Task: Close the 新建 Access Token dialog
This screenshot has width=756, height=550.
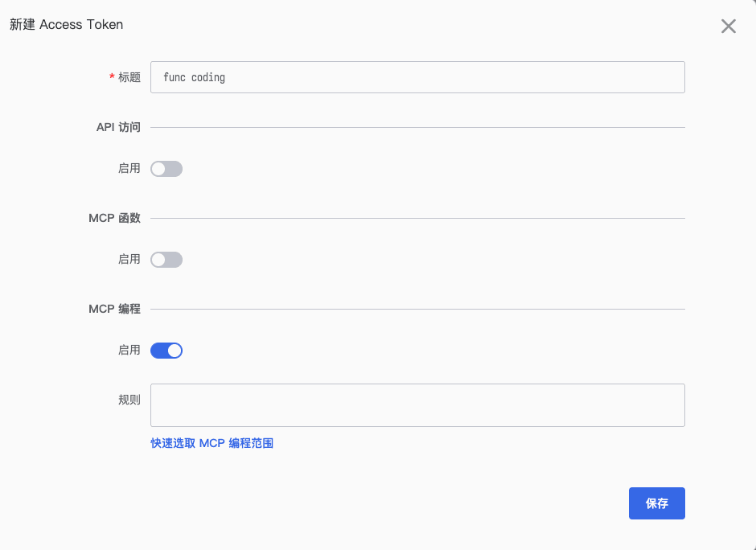Action: coord(728,26)
